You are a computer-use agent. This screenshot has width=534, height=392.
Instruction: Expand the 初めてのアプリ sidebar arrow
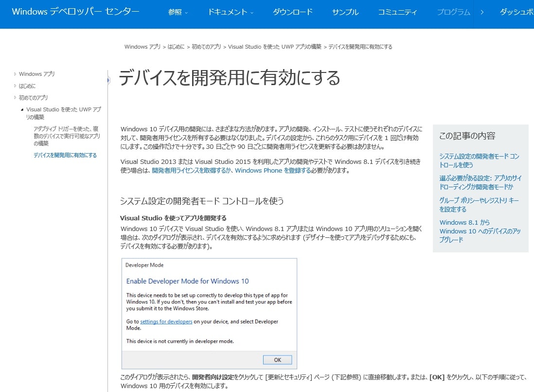point(15,97)
